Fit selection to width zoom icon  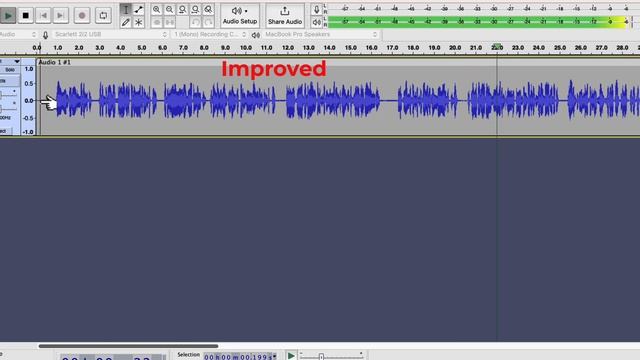pyautogui.click(x=182, y=9)
